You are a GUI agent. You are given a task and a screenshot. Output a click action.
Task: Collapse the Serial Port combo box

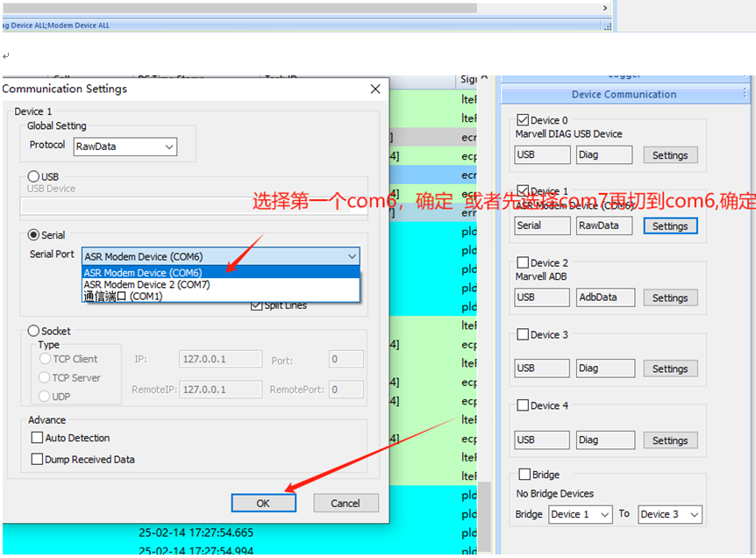pos(353,256)
